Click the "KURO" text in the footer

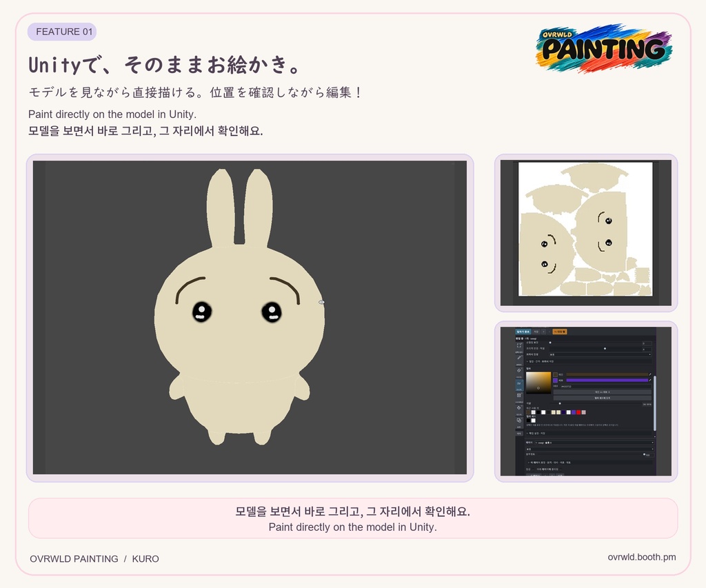145,559
